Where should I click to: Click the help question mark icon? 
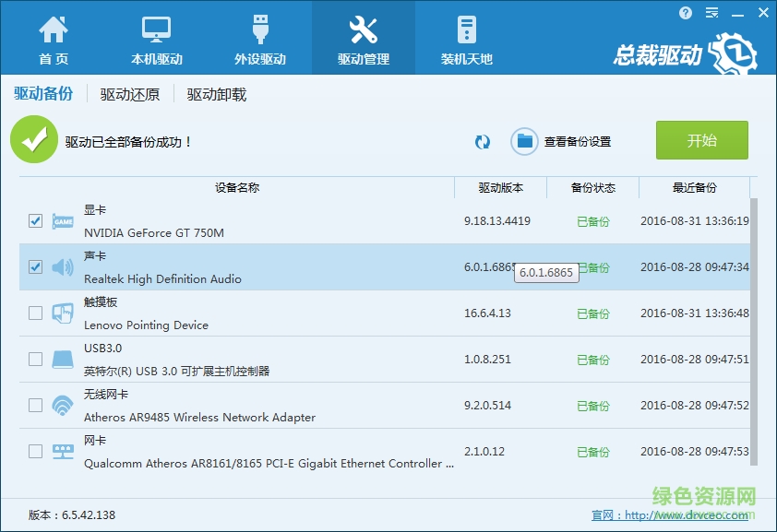(x=686, y=13)
